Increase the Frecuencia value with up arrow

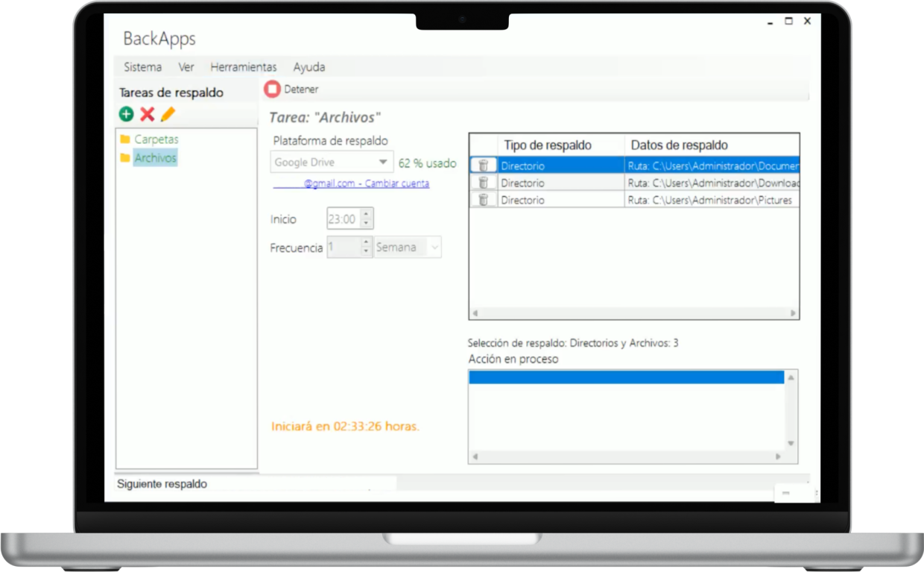point(366,242)
